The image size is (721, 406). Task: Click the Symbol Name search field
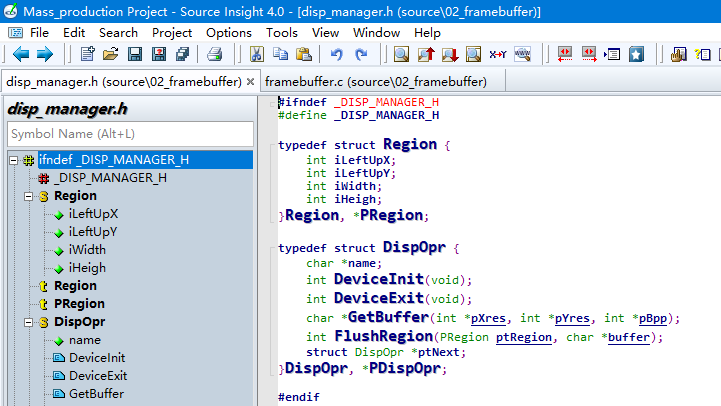click(x=130, y=134)
